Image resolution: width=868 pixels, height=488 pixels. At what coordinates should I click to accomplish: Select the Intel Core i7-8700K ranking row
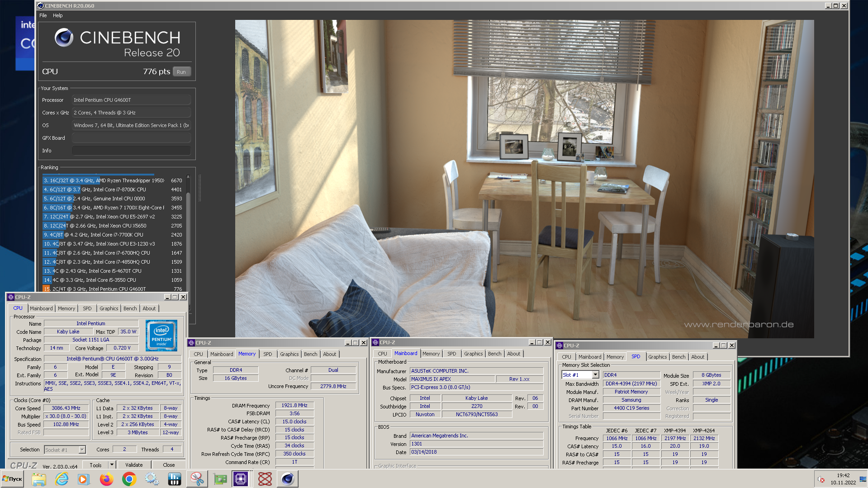coord(113,190)
